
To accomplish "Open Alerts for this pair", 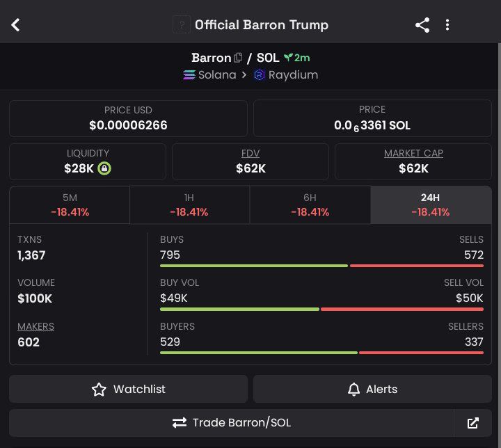I will click(372, 389).
